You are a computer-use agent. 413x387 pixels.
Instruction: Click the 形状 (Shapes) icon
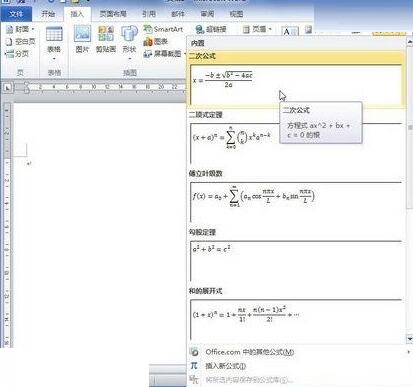point(129,34)
